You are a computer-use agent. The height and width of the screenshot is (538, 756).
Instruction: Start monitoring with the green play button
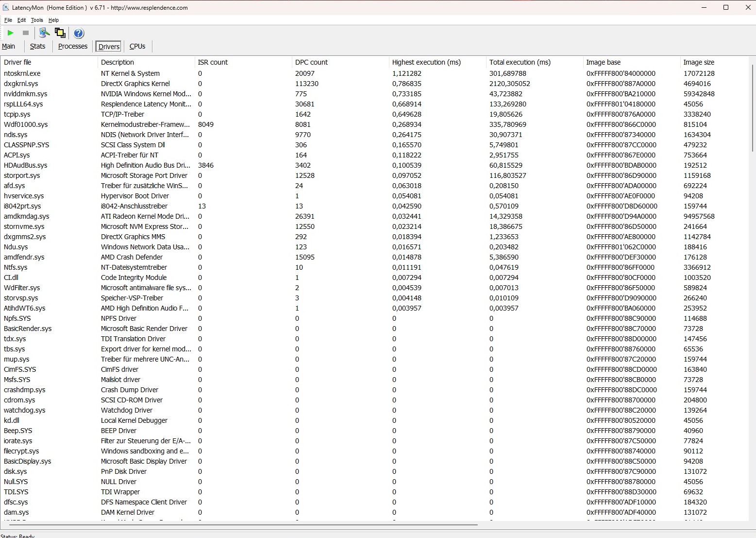tap(10, 33)
